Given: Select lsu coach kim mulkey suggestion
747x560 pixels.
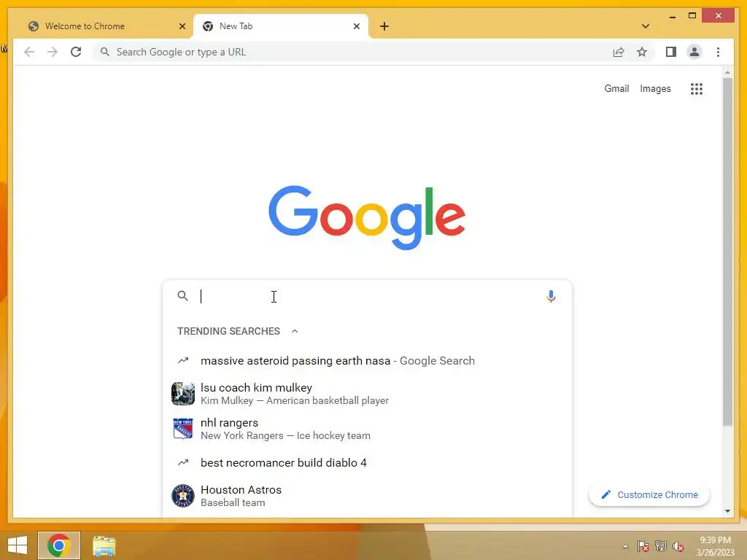Looking at the screenshot, I should [x=367, y=394].
